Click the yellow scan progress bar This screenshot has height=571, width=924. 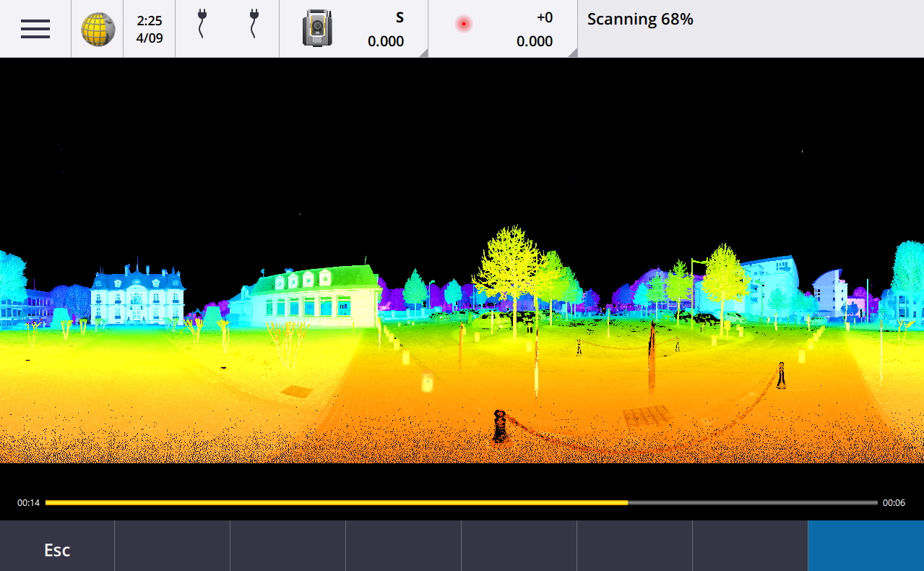click(336, 502)
